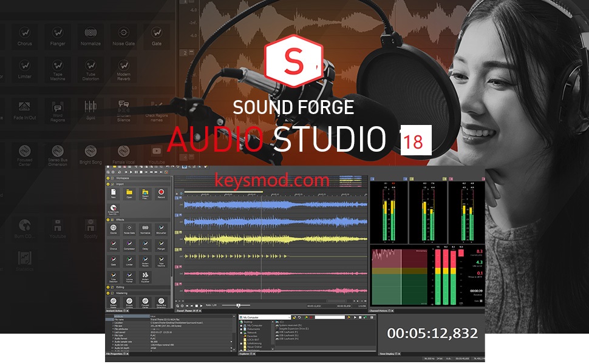
Task: Click the File Properties list scroll-down arrow
Action: [x=234, y=349]
